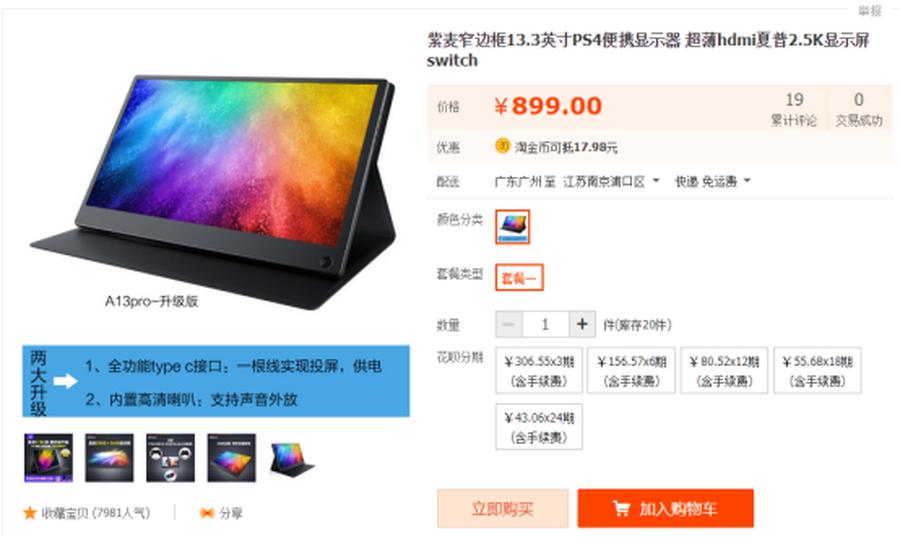Increase quantity with the plus button

582,324
